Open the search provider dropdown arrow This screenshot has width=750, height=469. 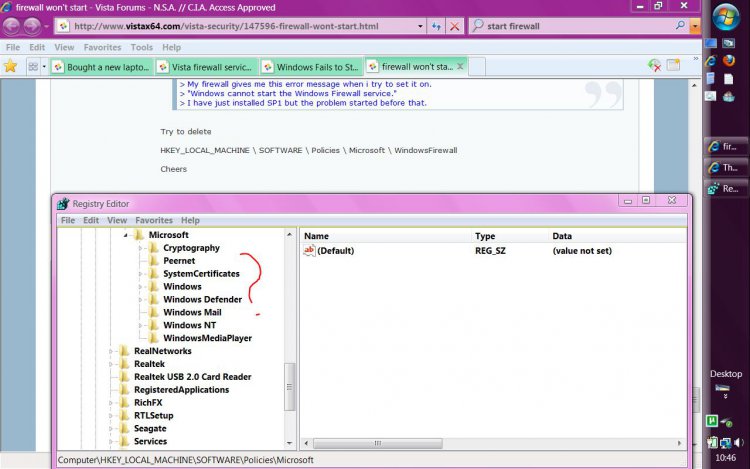[695, 26]
